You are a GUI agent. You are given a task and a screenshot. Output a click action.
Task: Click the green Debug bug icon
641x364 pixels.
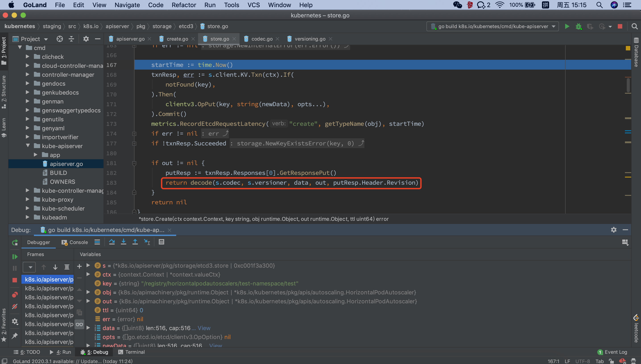[579, 26]
